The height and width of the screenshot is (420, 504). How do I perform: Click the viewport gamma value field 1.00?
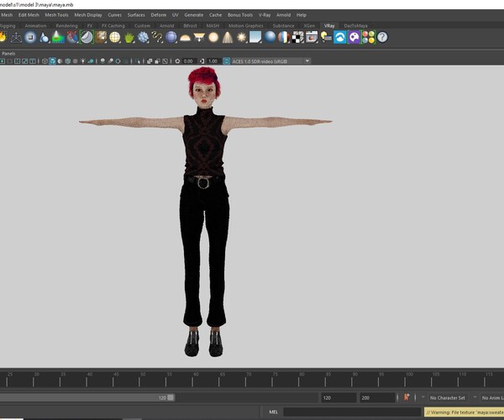[x=213, y=61]
